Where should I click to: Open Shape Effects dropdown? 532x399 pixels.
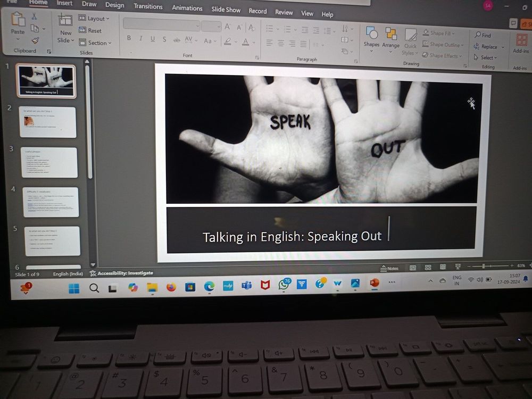[442, 55]
